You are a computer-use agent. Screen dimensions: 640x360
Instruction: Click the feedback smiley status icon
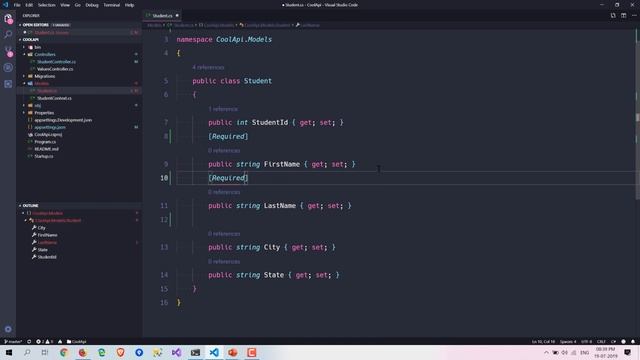[x=623, y=342]
